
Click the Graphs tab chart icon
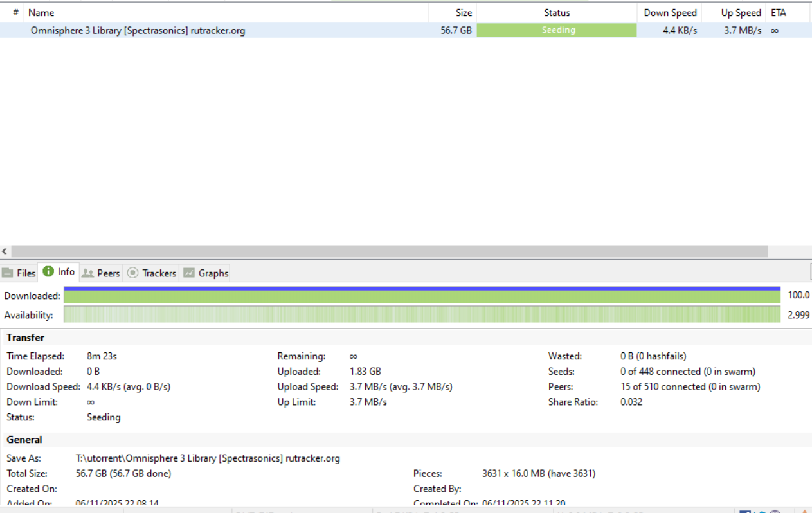(x=189, y=273)
